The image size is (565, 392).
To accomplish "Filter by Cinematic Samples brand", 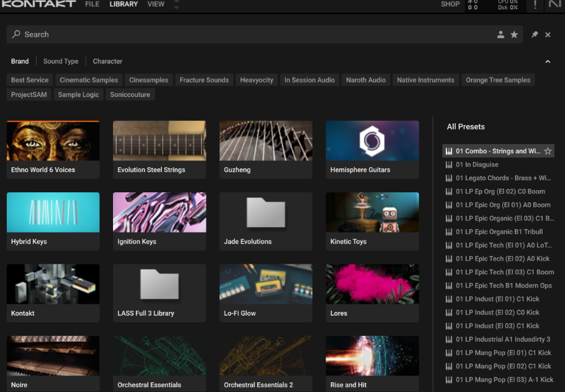I will tap(89, 80).
